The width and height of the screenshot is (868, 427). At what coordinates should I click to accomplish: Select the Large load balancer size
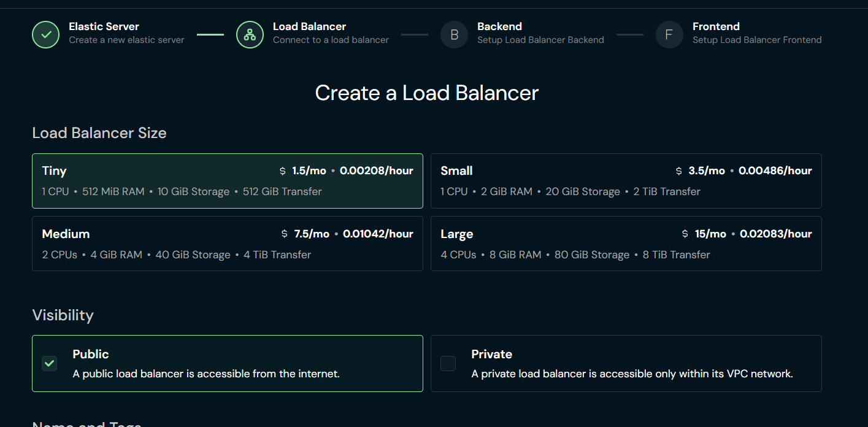click(x=626, y=244)
